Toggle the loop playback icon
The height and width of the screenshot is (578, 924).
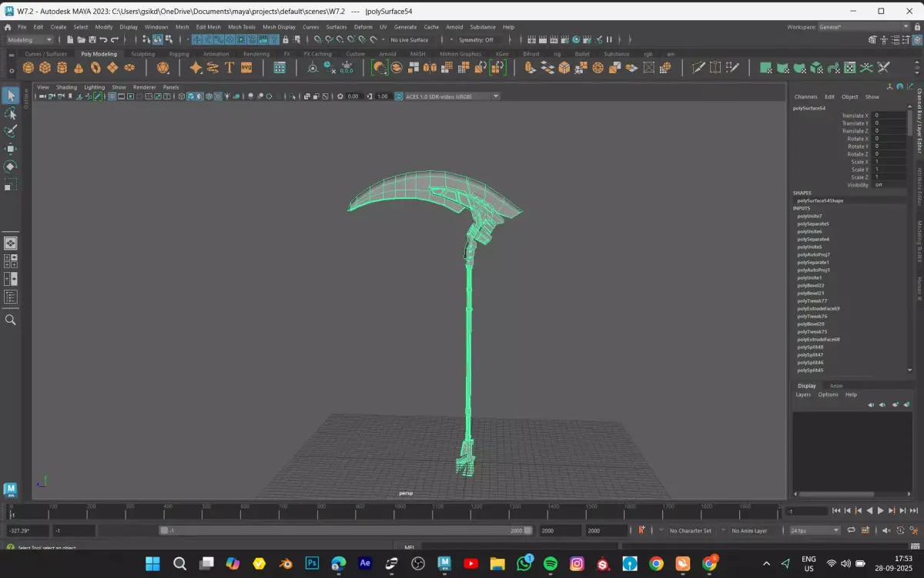pos(851,530)
